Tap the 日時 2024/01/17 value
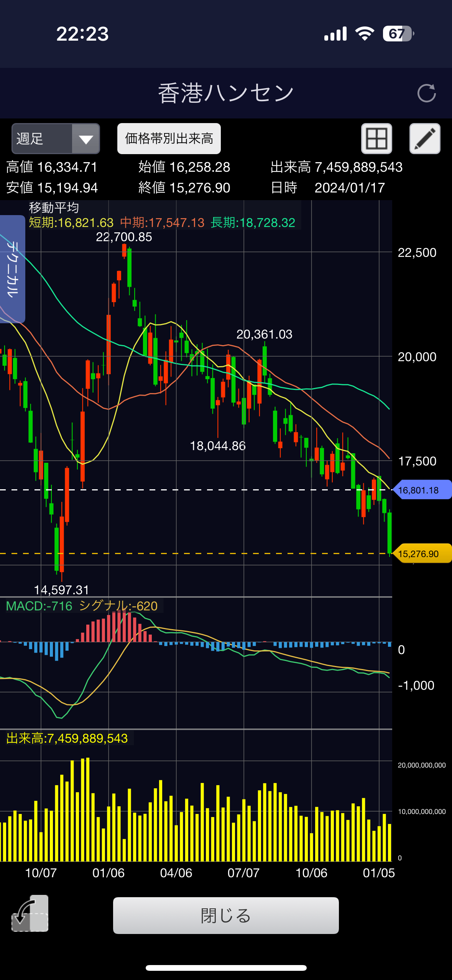This screenshot has height=980, width=452. 328,188
